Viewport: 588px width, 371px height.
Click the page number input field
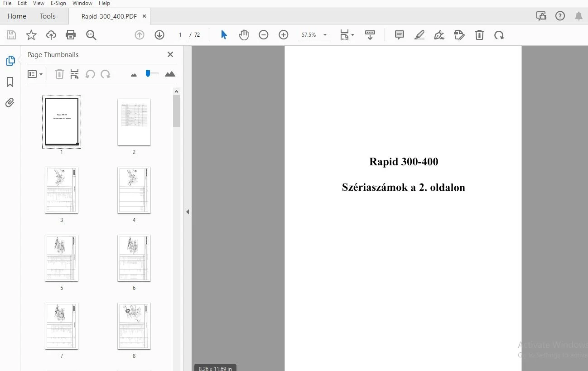[x=180, y=35]
